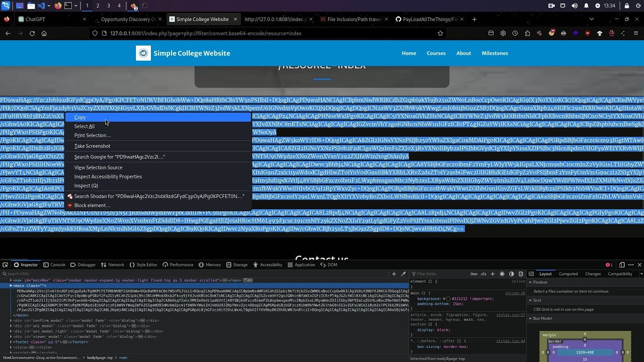
Task: Click the Search HTML field
Action: tap(196, 274)
